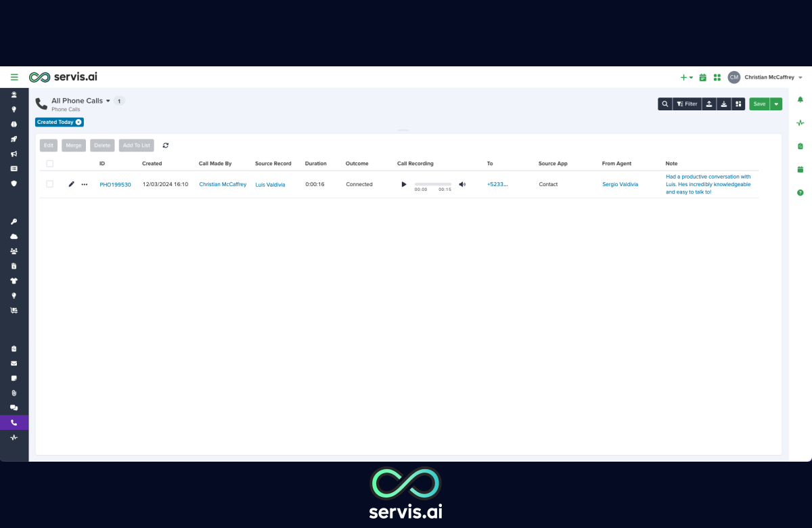Screen dimensions: 812x528
Task: Click the pencil edit icon for PHO199530
Action: pos(72,184)
